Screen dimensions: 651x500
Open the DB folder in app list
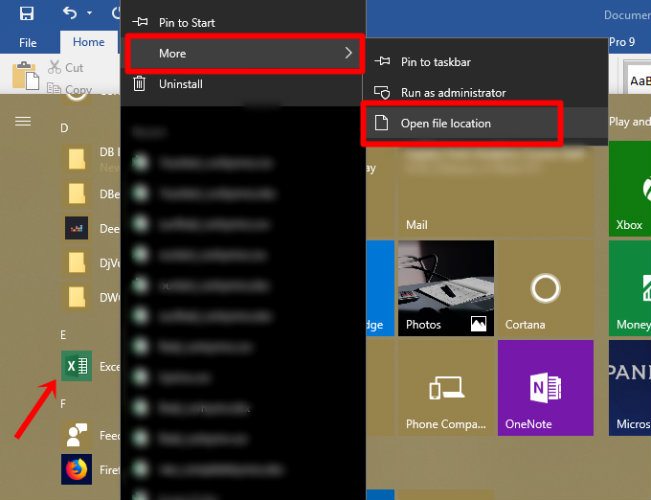(x=91, y=159)
